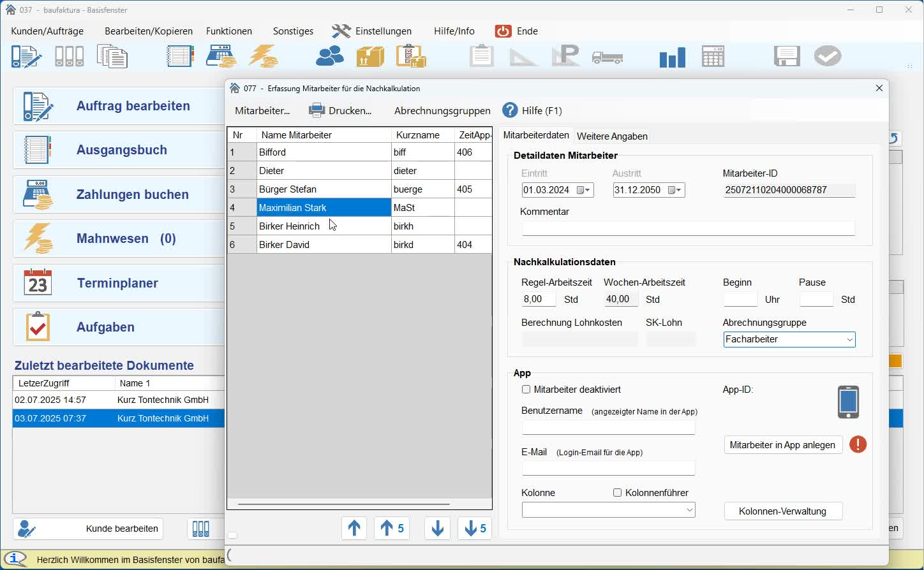Screen dimensions: 924x570
Task: Click the delivery truck toolbar icon
Action: 607,57
